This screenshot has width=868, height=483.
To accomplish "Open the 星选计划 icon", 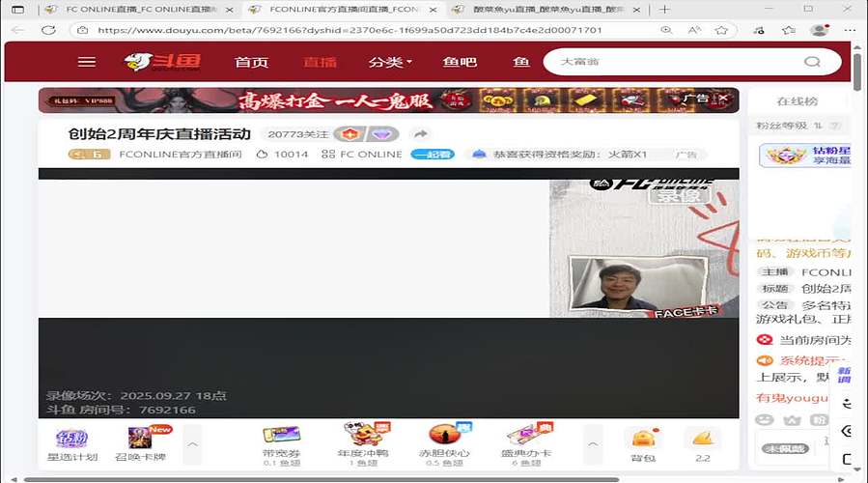I will click(72, 444).
